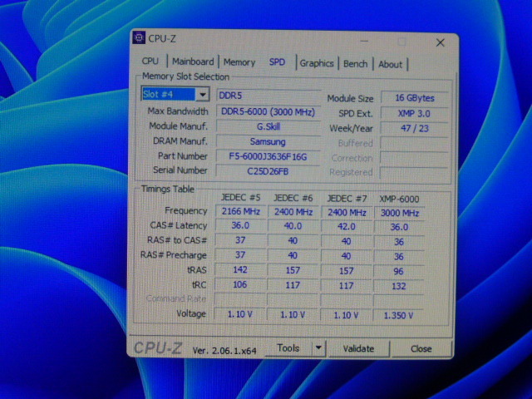This screenshot has height=399, width=532.
Task: Click the Ver. 2.06.1.x64 version text
Action: pos(224,351)
